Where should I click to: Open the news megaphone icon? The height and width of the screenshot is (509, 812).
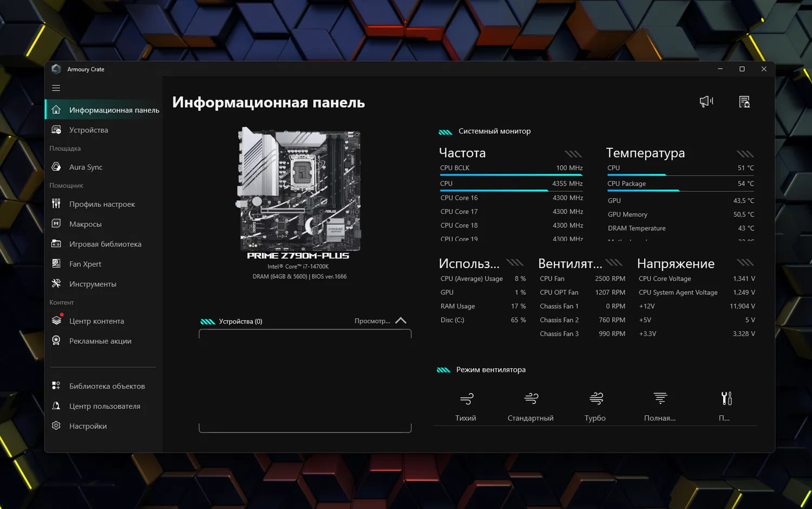pos(706,102)
